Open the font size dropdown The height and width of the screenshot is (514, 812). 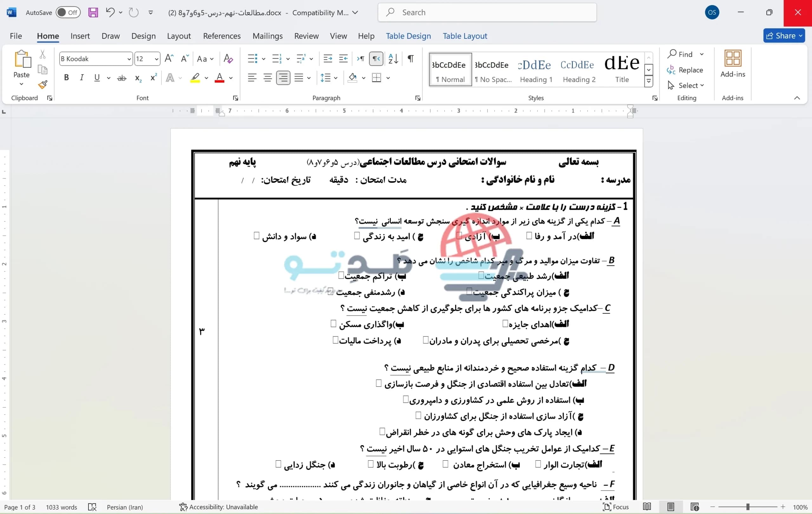156,59
